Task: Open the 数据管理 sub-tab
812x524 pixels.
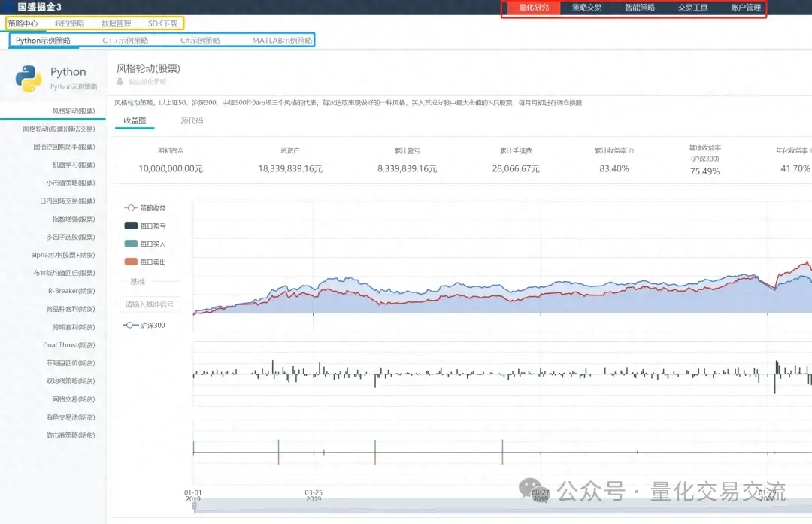Action: pyautogui.click(x=116, y=23)
